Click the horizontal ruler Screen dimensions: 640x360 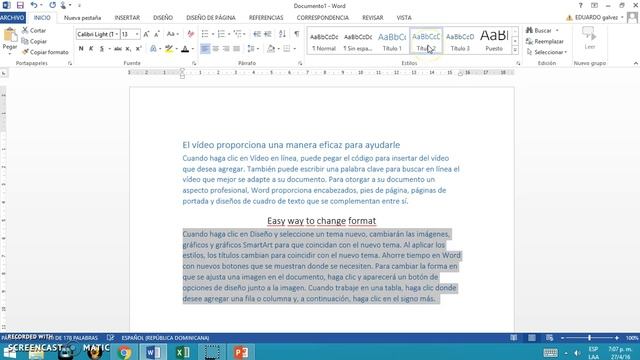[x=321, y=73]
